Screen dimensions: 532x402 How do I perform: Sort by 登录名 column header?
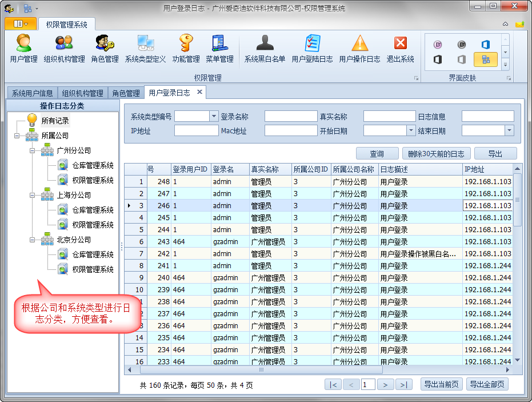[x=230, y=169]
